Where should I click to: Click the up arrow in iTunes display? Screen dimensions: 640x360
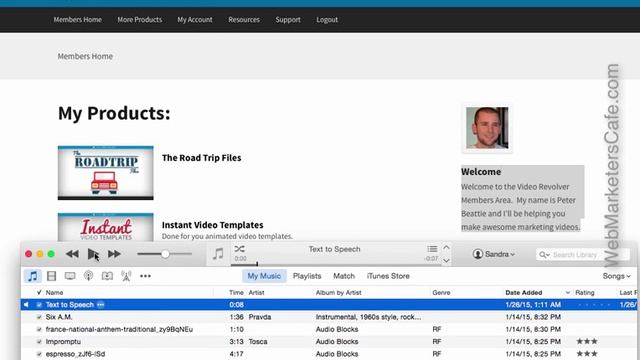pyautogui.click(x=447, y=247)
